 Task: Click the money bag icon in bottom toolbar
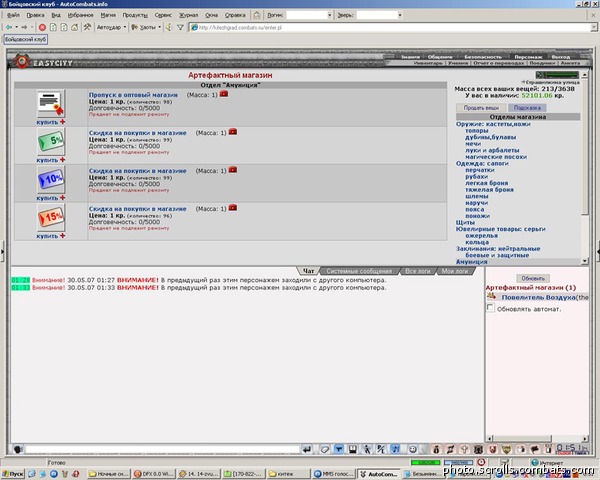pyautogui.click(x=436, y=449)
